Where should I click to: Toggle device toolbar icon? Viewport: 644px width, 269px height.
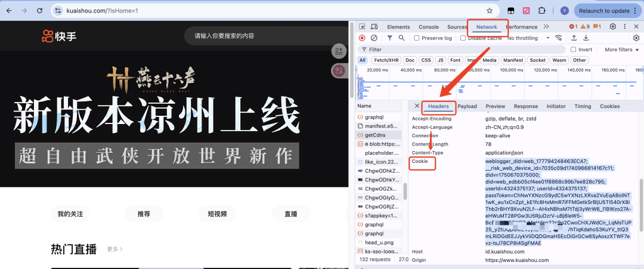click(374, 27)
